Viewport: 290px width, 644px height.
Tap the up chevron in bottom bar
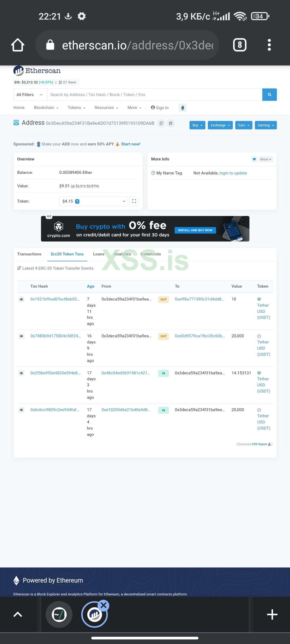click(x=18, y=614)
